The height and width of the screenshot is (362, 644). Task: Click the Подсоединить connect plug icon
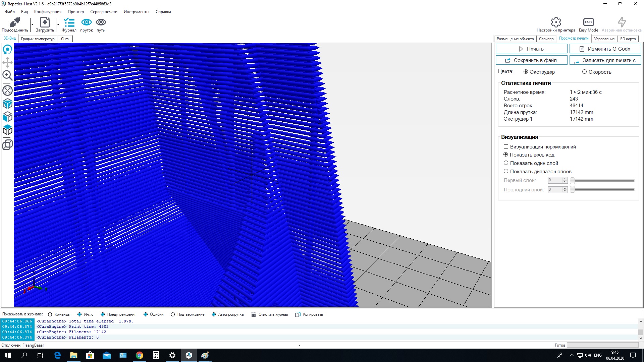pyautogui.click(x=15, y=22)
